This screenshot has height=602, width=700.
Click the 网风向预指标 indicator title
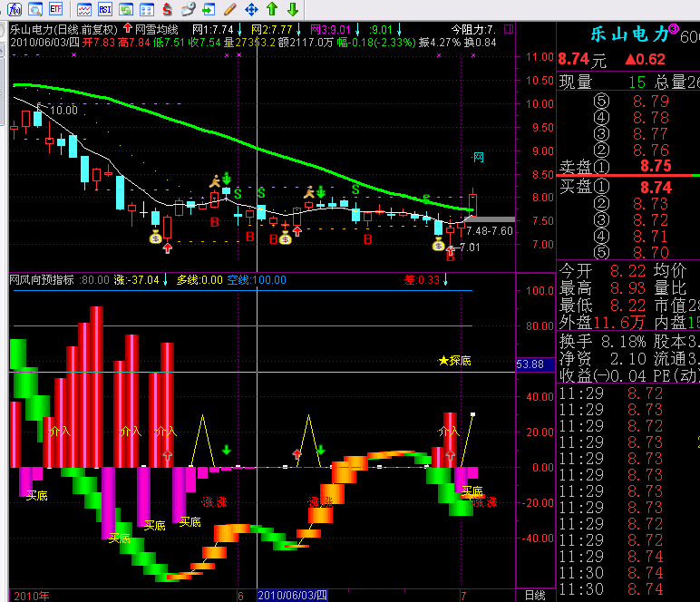click(x=41, y=279)
